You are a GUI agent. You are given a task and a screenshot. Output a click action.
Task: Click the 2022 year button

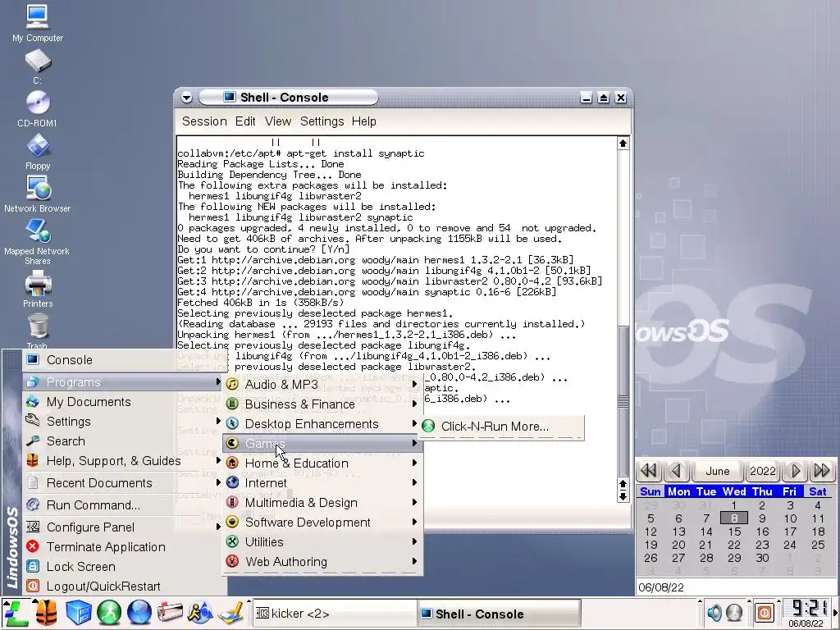(763, 471)
